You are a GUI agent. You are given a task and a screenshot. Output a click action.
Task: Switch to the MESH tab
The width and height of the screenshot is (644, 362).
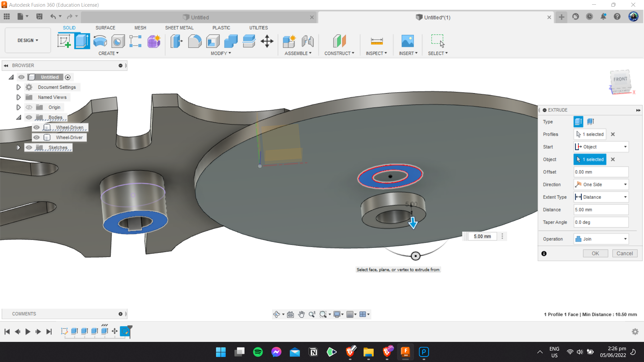click(140, 28)
